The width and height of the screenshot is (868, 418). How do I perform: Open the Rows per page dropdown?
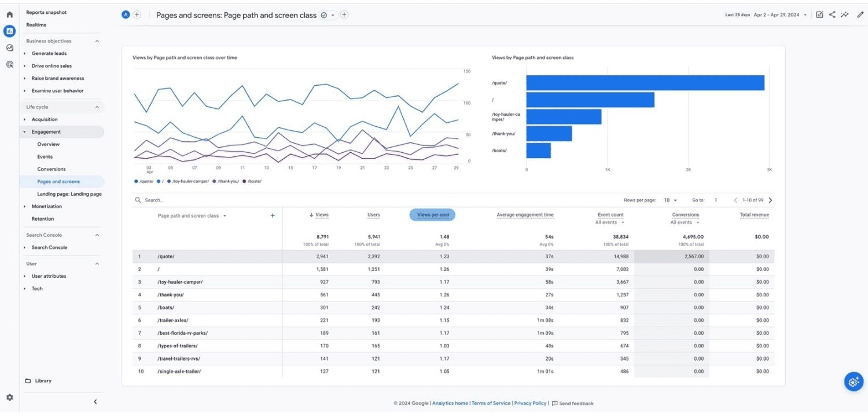[670, 200]
